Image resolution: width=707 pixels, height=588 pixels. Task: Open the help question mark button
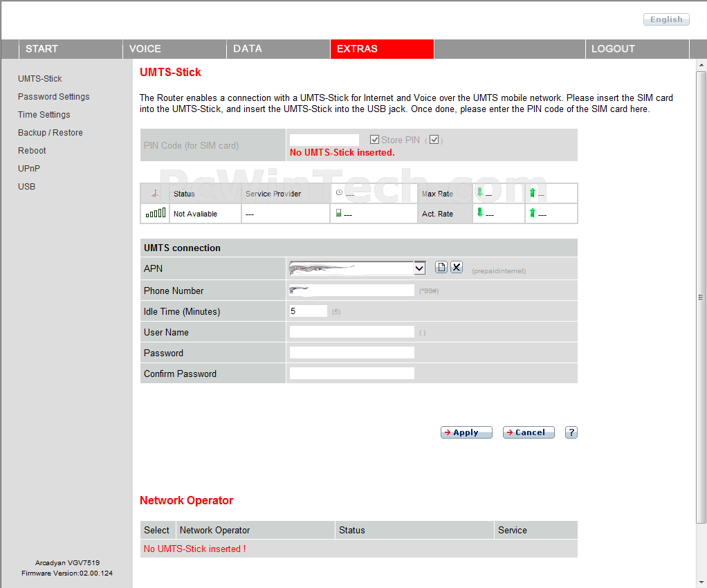coord(571,432)
